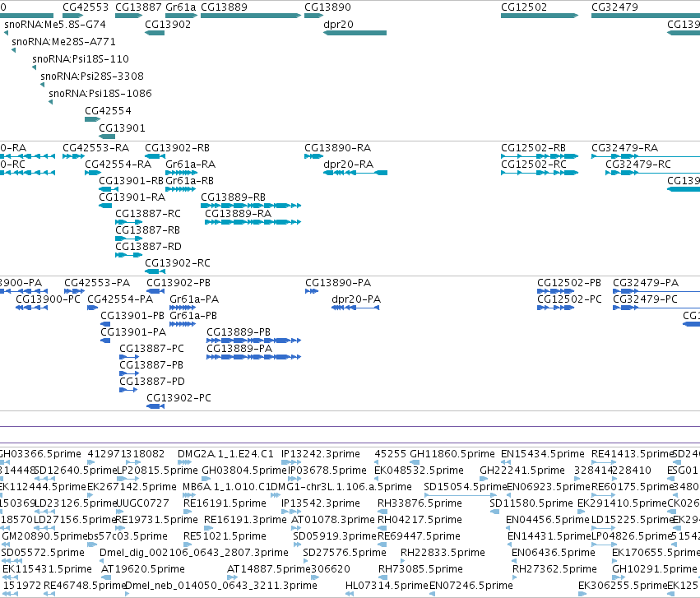Click the CG13901 gene label
700x598 pixels.
[x=122, y=128]
